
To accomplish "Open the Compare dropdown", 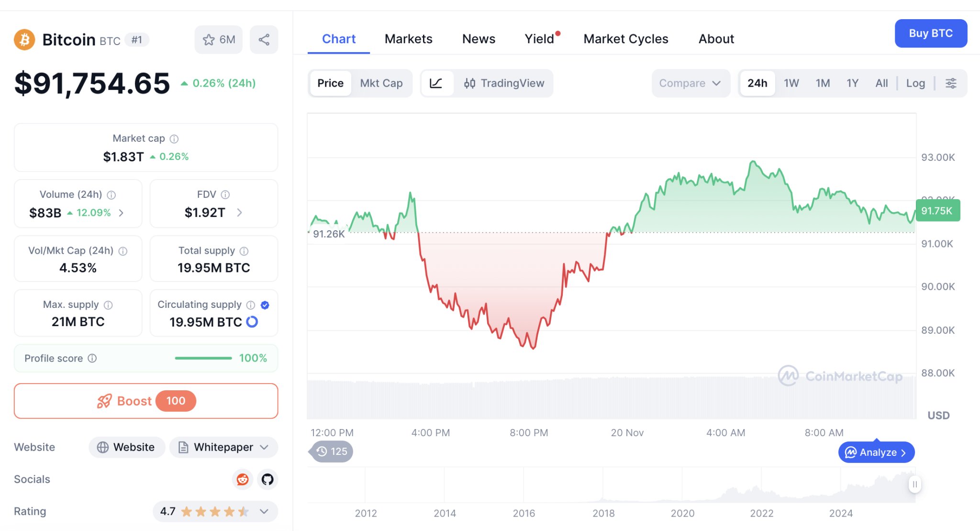I will 690,83.
